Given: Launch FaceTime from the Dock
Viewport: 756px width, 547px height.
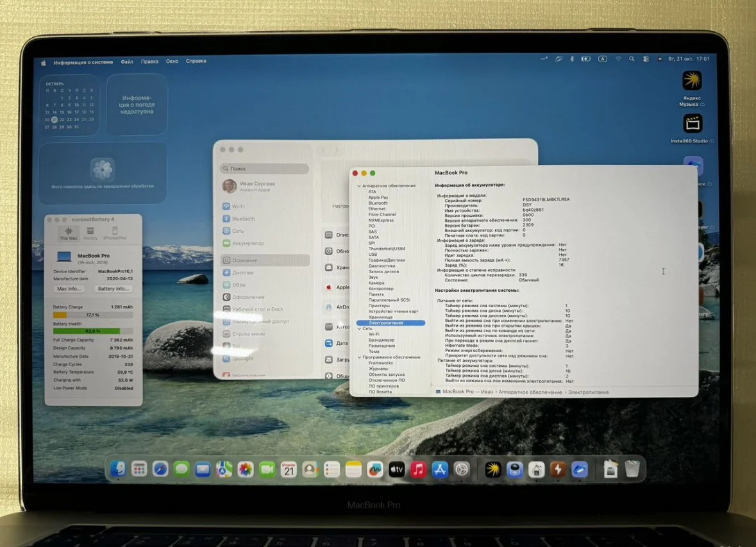Looking at the screenshot, I should pyautogui.click(x=267, y=469).
